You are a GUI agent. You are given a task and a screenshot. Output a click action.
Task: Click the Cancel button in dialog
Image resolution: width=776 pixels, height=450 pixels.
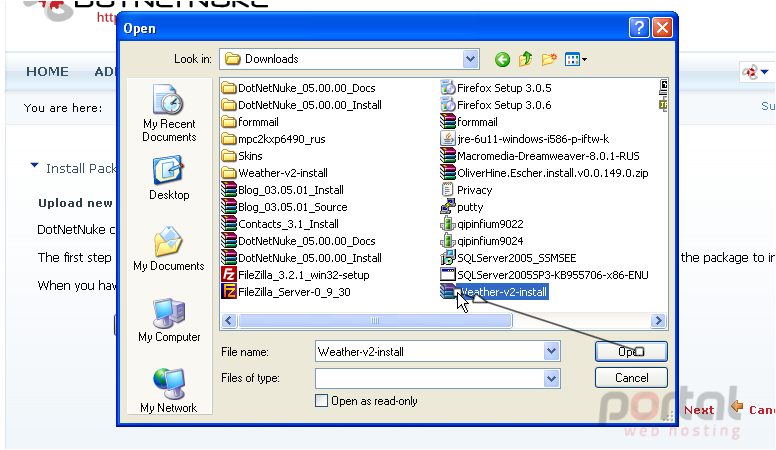point(631,378)
